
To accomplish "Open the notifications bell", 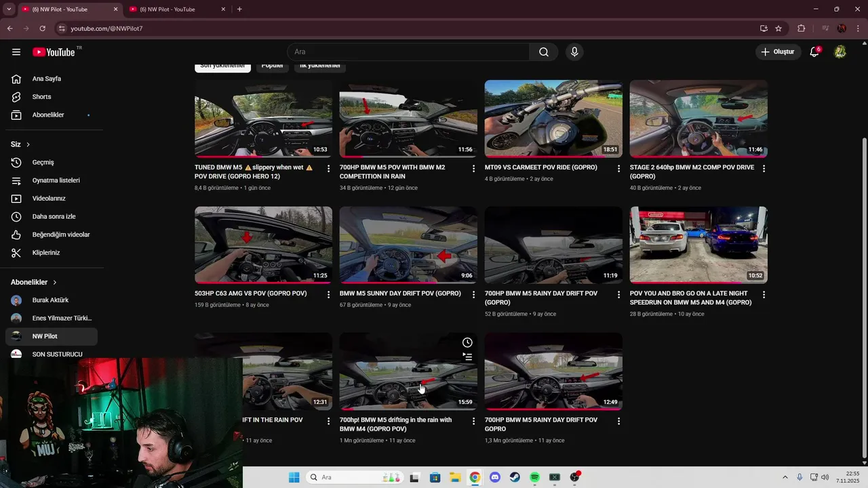I will tap(815, 52).
